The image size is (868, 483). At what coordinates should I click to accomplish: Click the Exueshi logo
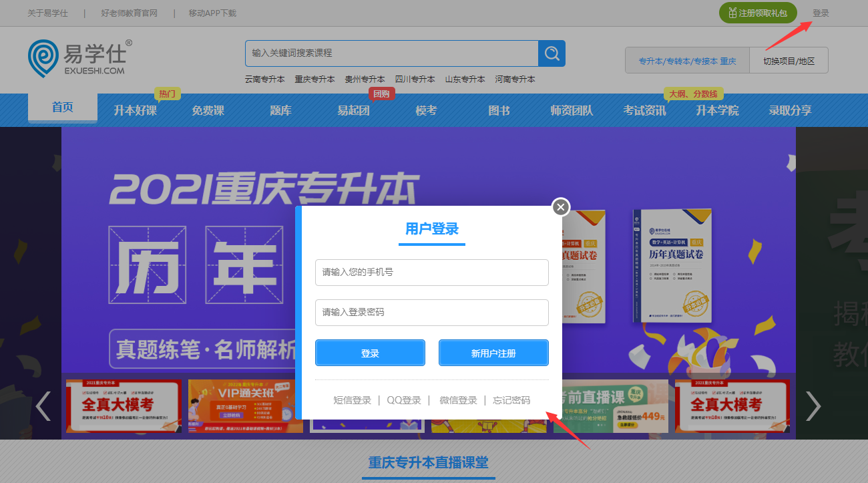pos(80,58)
